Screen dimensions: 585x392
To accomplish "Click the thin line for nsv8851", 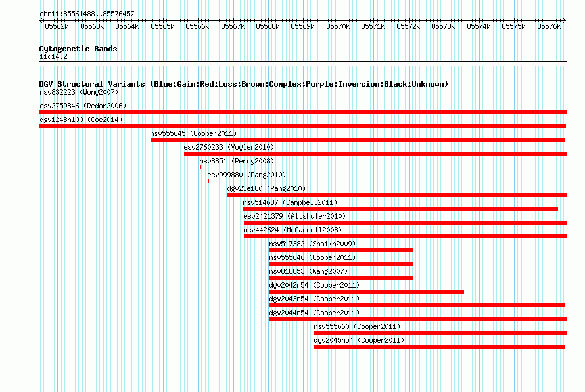I will click(383, 167).
